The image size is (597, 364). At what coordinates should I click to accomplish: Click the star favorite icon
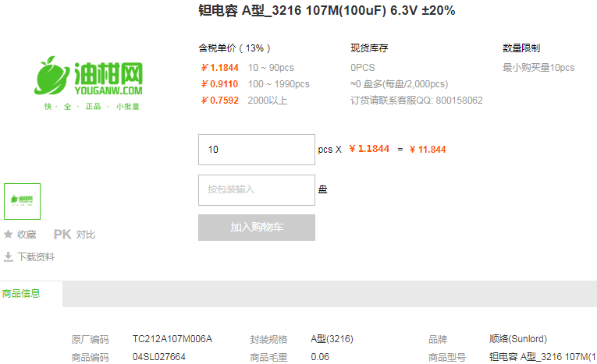point(8,235)
